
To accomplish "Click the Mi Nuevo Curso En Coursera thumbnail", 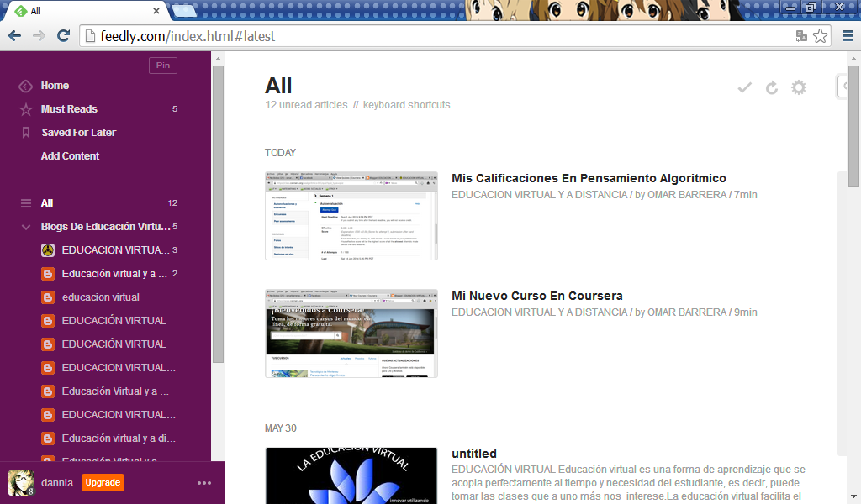I will point(351,333).
